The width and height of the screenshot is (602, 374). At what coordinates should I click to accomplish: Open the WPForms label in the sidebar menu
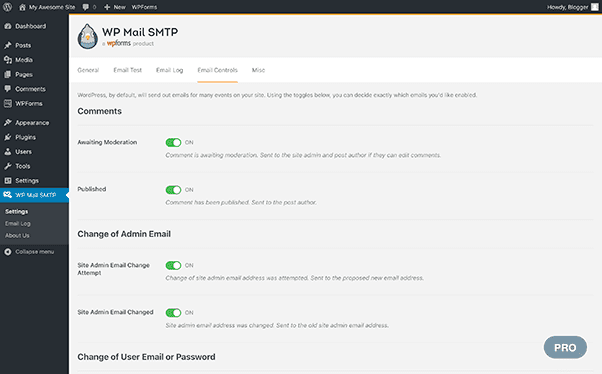29,103
